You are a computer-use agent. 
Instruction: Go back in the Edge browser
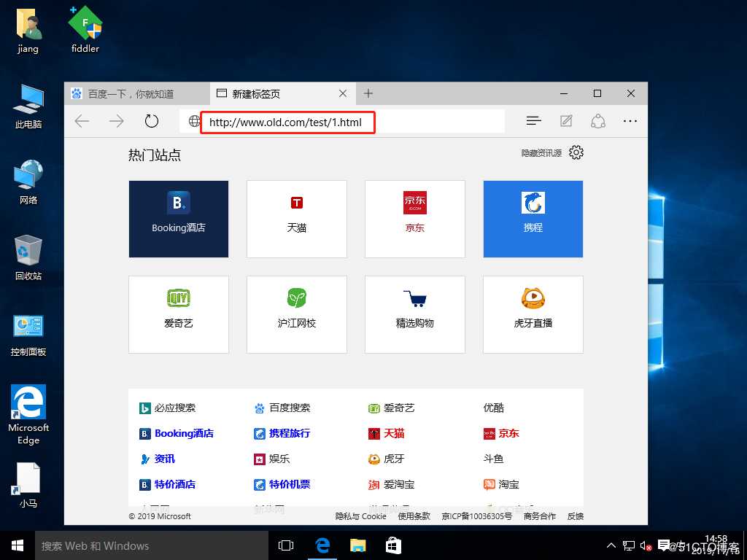[82, 122]
